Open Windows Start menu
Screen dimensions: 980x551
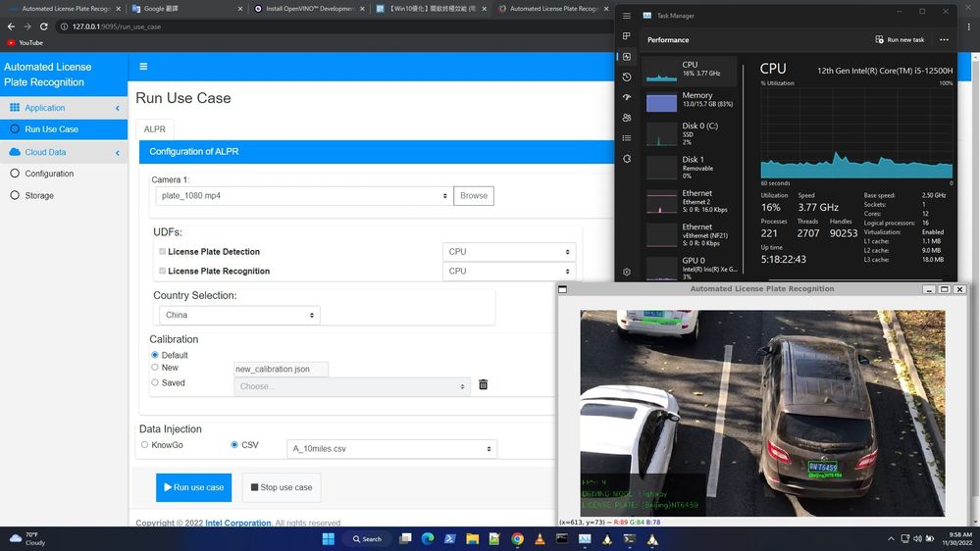[x=328, y=539]
